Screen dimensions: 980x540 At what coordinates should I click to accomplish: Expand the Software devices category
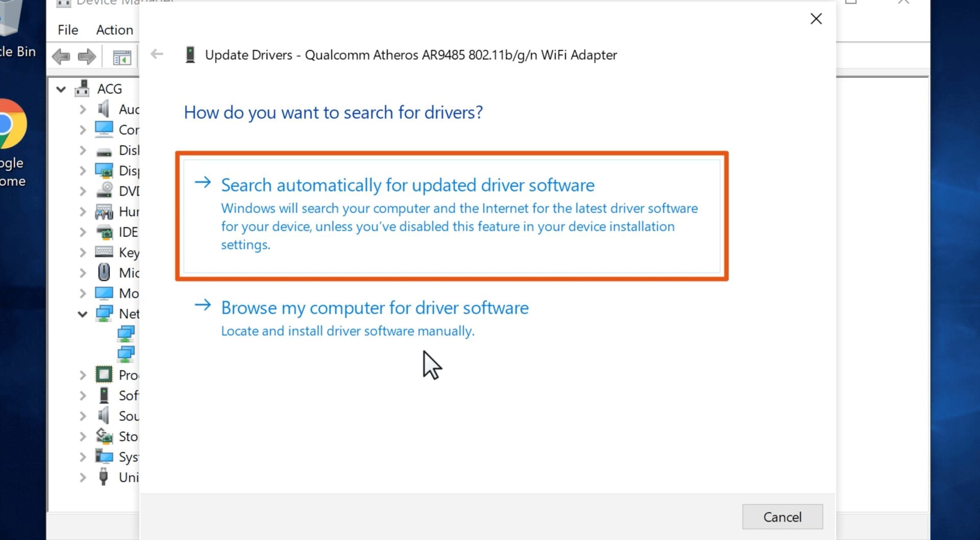pos(83,395)
